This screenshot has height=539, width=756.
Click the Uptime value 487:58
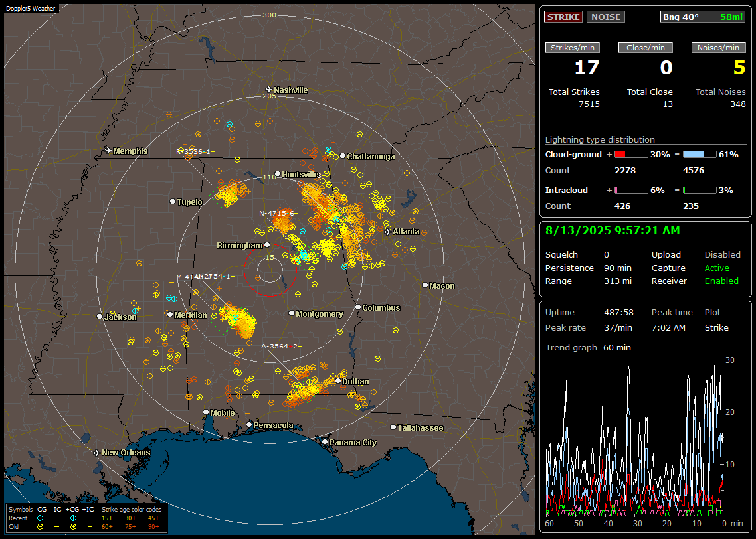pos(619,312)
